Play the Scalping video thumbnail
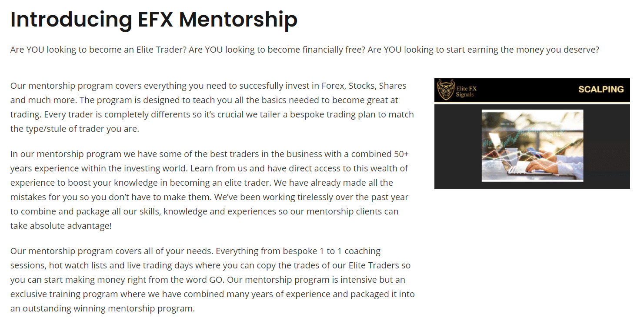Screen dimensions: 644x328 [x=532, y=134]
